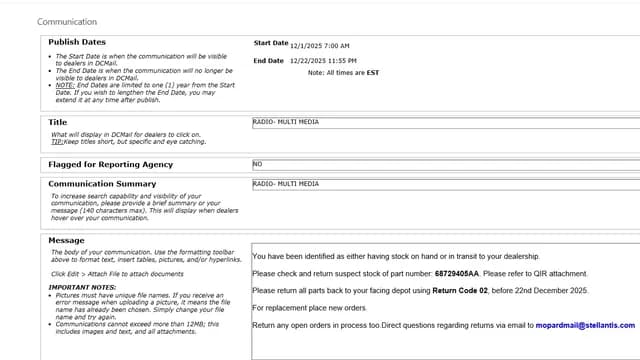640x360 pixels.
Task: Click the Message section heading
Action: (66, 240)
